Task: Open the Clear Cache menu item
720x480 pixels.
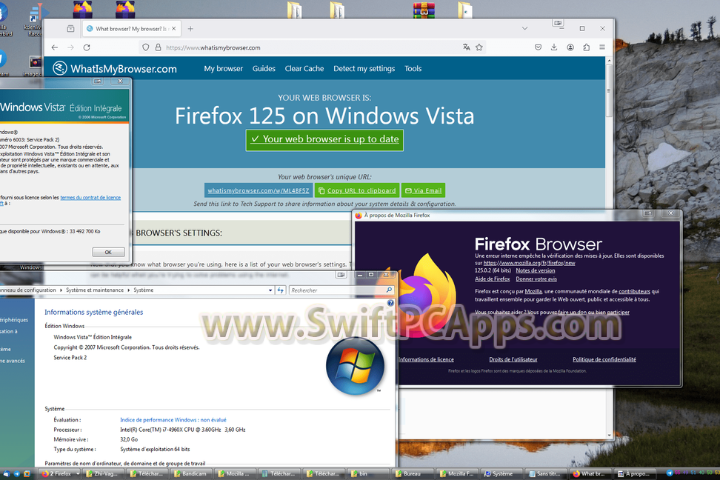Action: (304, 68)
